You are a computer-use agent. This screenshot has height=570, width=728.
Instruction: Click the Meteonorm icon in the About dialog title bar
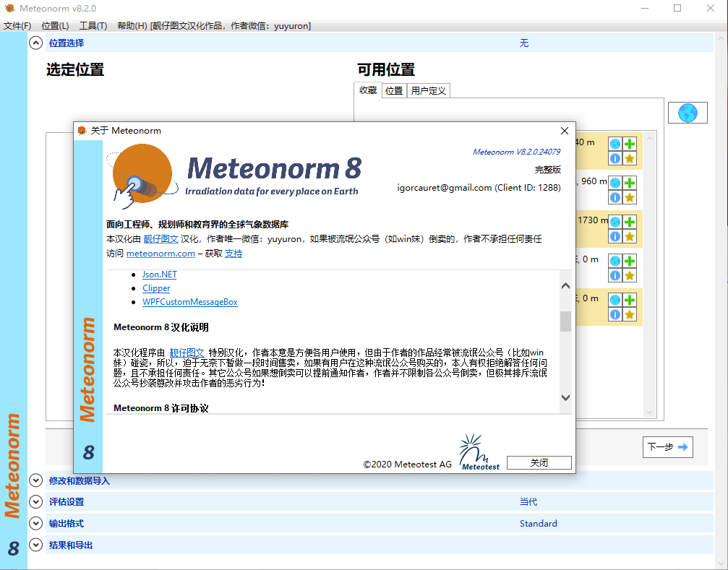pyautogui.click(x=82, y=131)
